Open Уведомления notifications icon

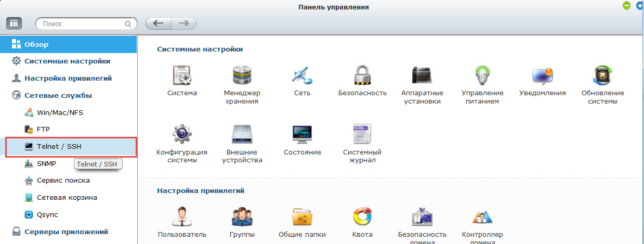543,75
